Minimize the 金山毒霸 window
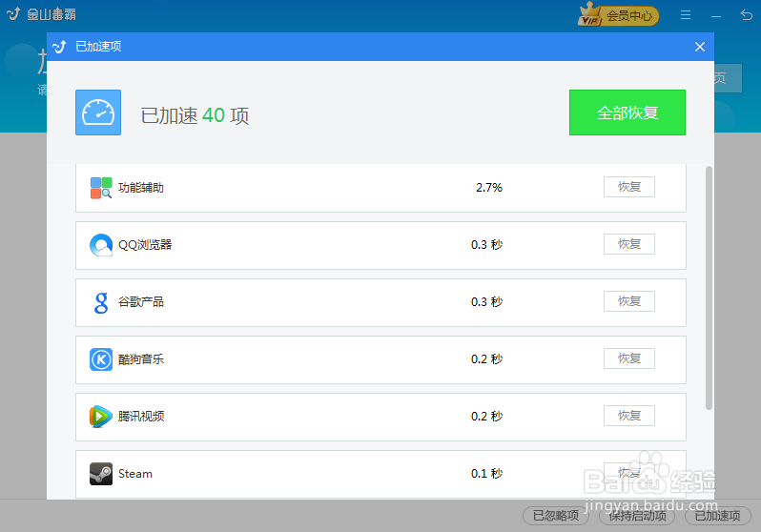 click(x=716, y=16)
